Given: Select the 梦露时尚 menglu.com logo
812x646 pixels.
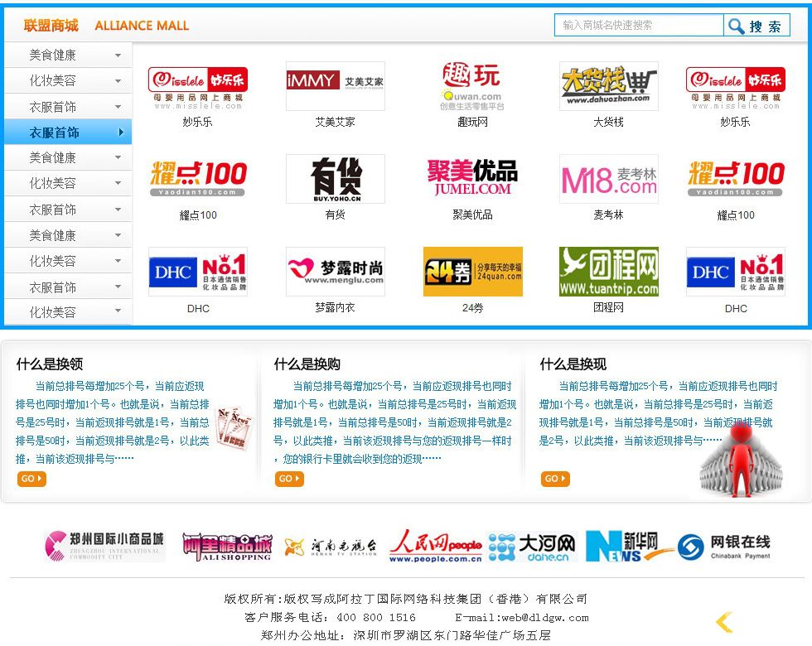Looking at the screenshot, I should tap(335, 272).
